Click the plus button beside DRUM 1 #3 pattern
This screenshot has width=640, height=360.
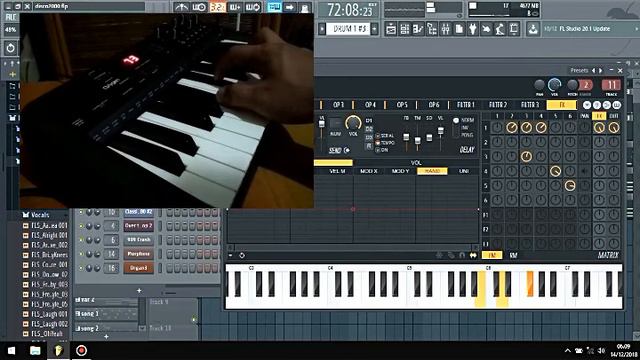(374, 29)
